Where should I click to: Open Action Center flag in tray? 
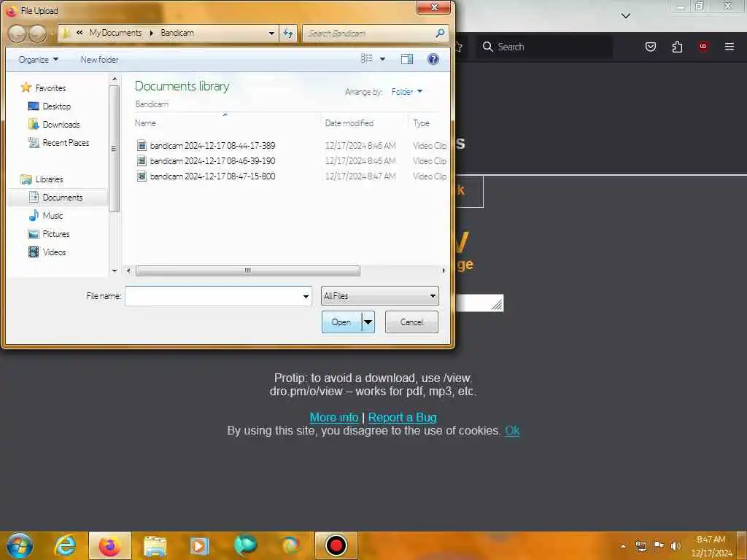pyautogui.click(x=659, y=545)
